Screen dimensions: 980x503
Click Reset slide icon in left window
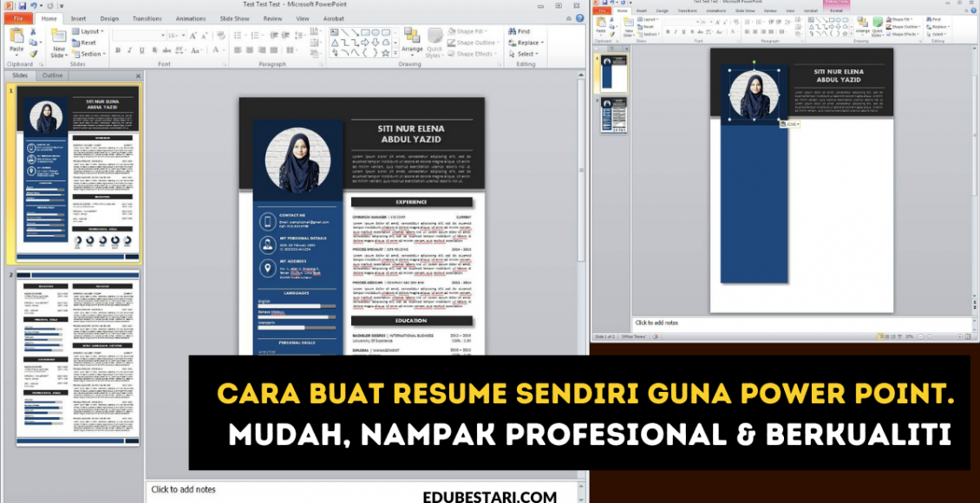(84, 42)
